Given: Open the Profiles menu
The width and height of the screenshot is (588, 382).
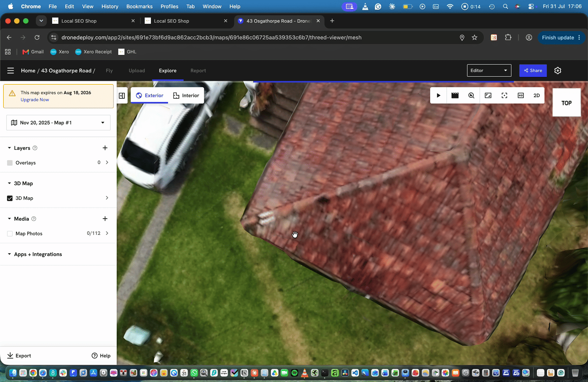Looking at the screenshot, I should click(169, 6).
